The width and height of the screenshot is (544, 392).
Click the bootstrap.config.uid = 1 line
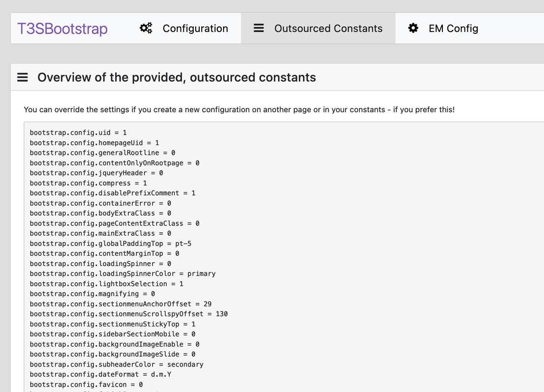(x=78, y=133)
